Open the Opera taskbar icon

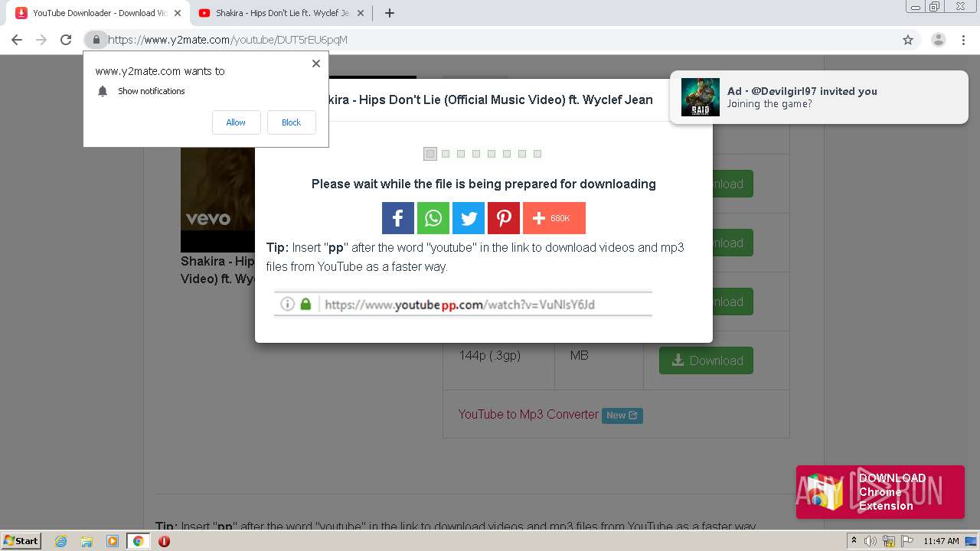point(164,541)
